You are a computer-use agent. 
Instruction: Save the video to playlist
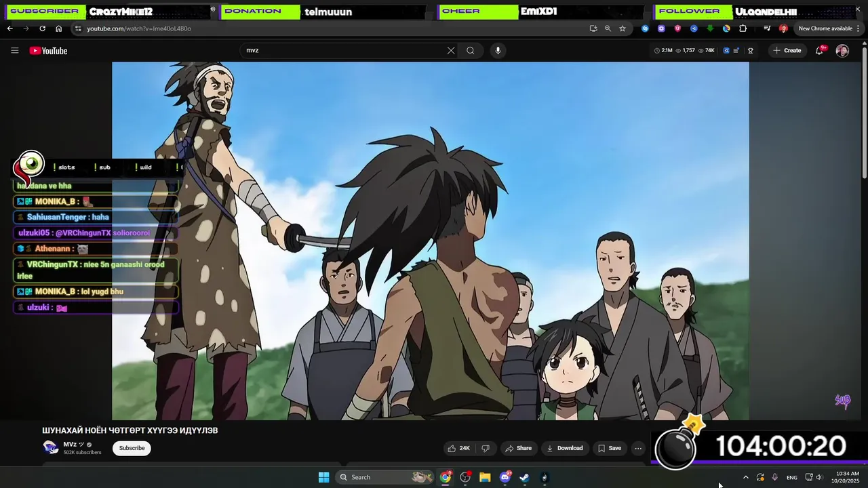click(609, 448)
